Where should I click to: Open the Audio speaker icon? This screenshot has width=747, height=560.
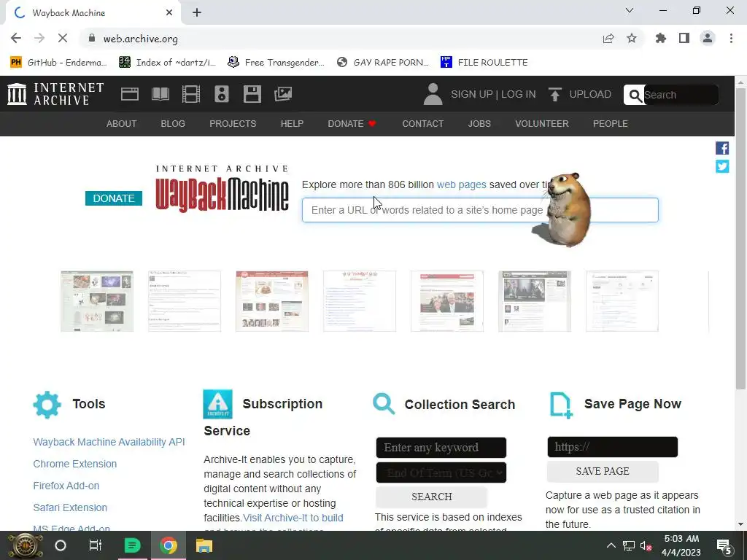click(222, 94)
